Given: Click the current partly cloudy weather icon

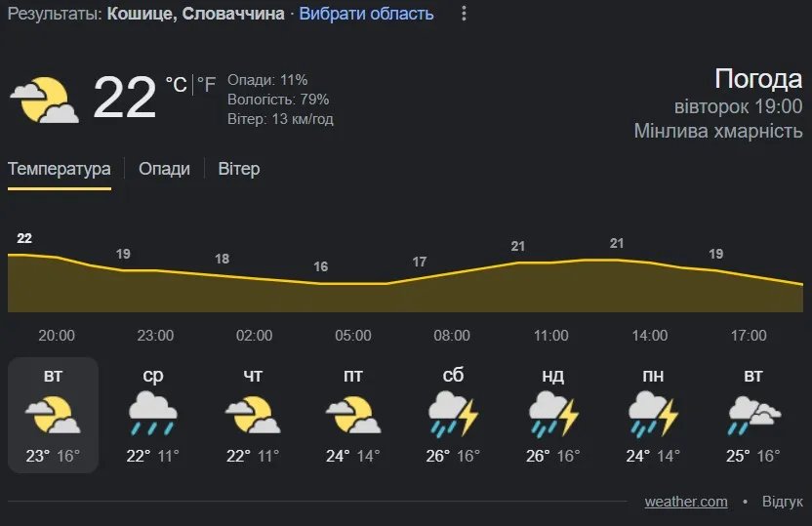Looking at the screenshot, I should (x=44, y=100).
